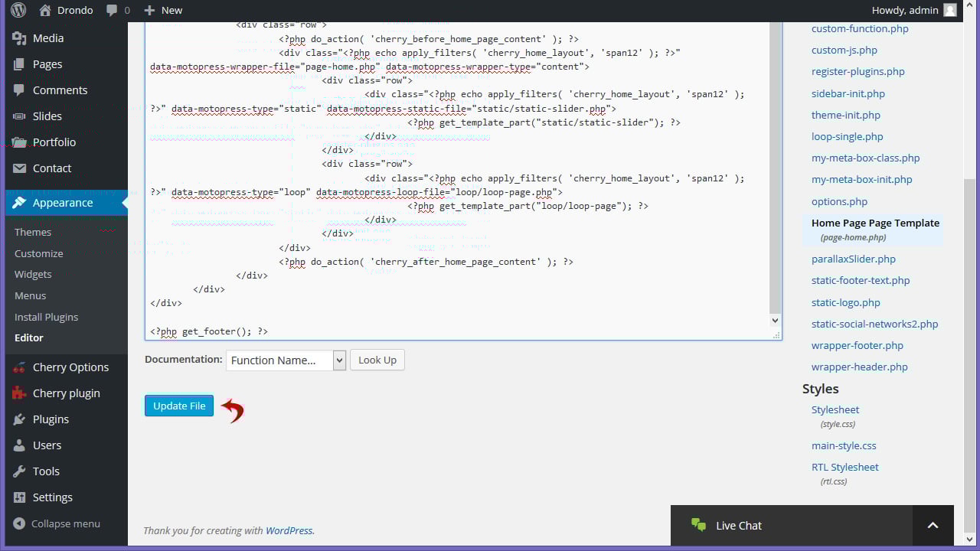The width and height of the screenshot is (980, 551).
Task: Click the Settings sliders icon
Action: coord(19,497)
